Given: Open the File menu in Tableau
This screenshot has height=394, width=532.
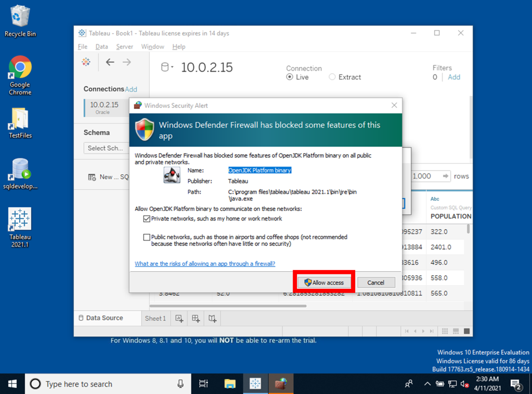Looking at the screenshot, I should (x=82, y=47).
